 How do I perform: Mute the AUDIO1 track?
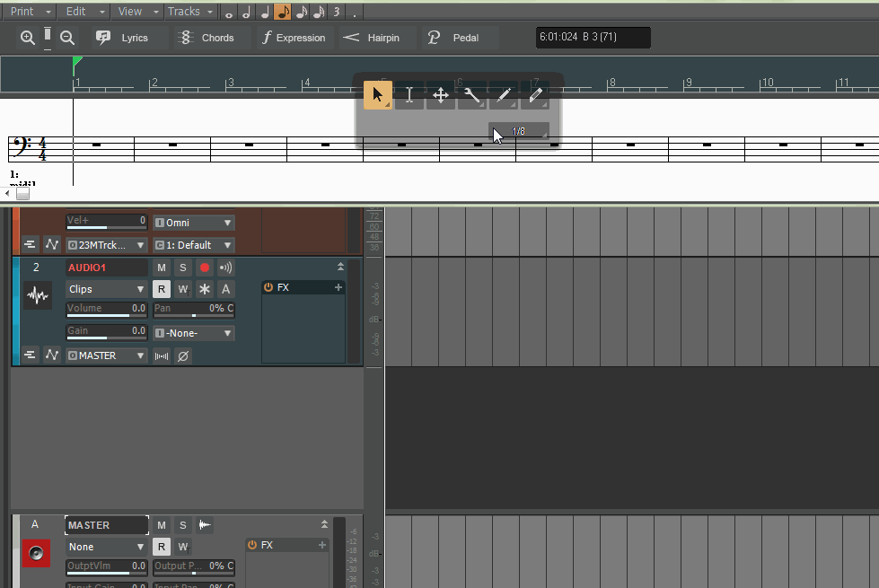coord(162,268)
